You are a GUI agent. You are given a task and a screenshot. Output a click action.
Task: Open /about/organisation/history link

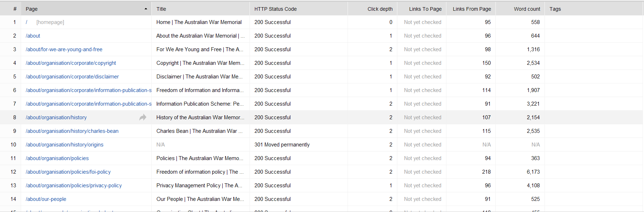point(56,117)
